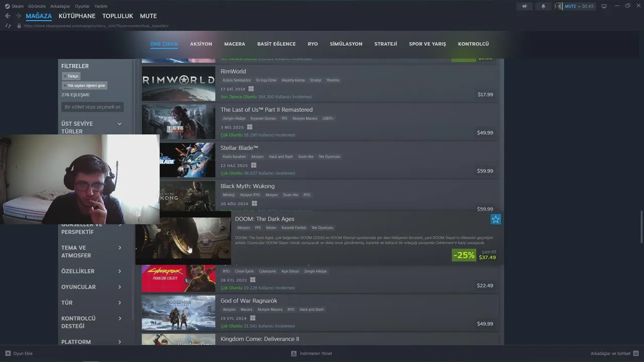The width and height of the screenshot is (644, 362).
Task: Open the Yardım menu
Action: (101, 6)
